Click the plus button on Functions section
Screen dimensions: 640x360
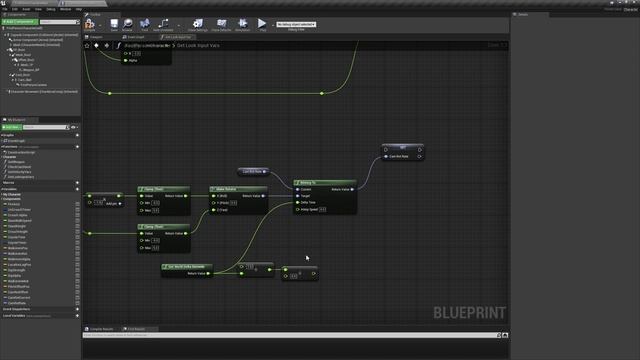tap(77, 147)
